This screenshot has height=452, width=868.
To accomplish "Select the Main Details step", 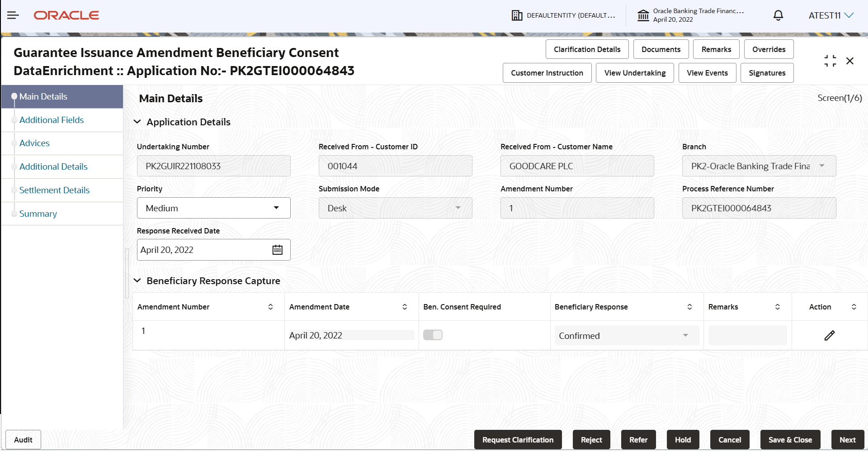I will [x=62, y=96].
